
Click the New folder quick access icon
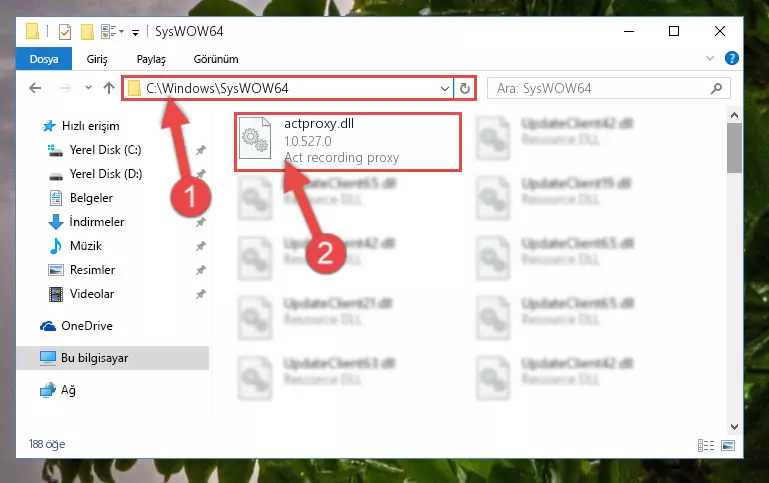point(87,32)
